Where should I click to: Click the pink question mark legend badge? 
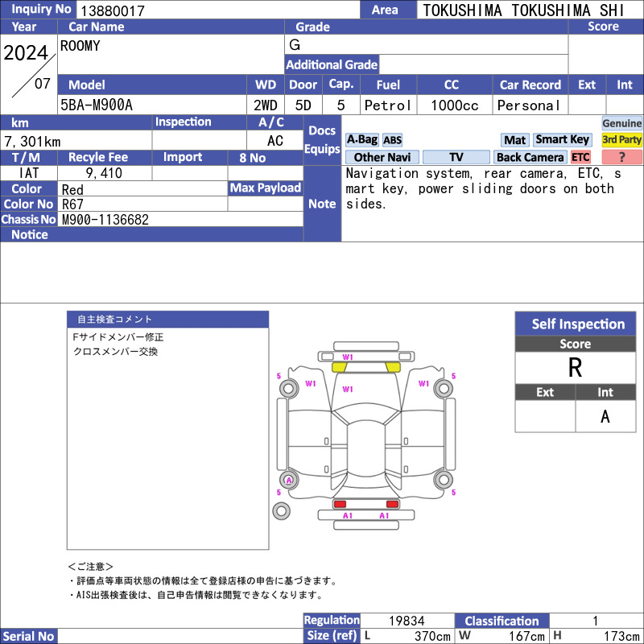[621, 157]
